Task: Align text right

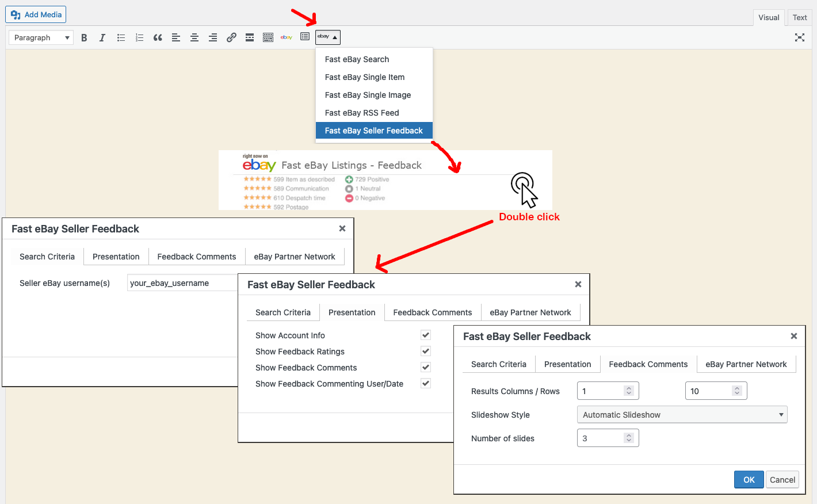Action: point(213,37)
